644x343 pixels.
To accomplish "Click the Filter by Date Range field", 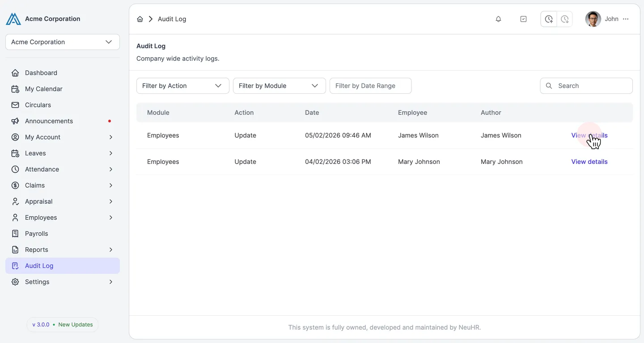I will tap(370, 86).
